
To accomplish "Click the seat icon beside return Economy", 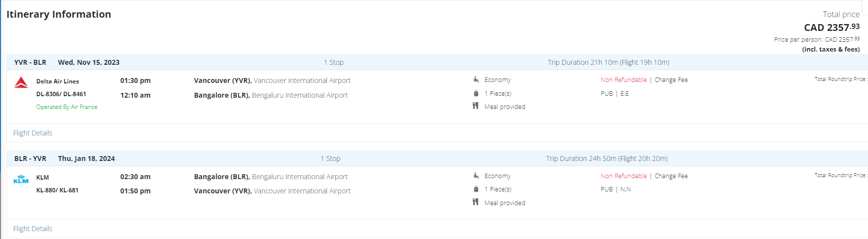I will click(x=476, y=176).
